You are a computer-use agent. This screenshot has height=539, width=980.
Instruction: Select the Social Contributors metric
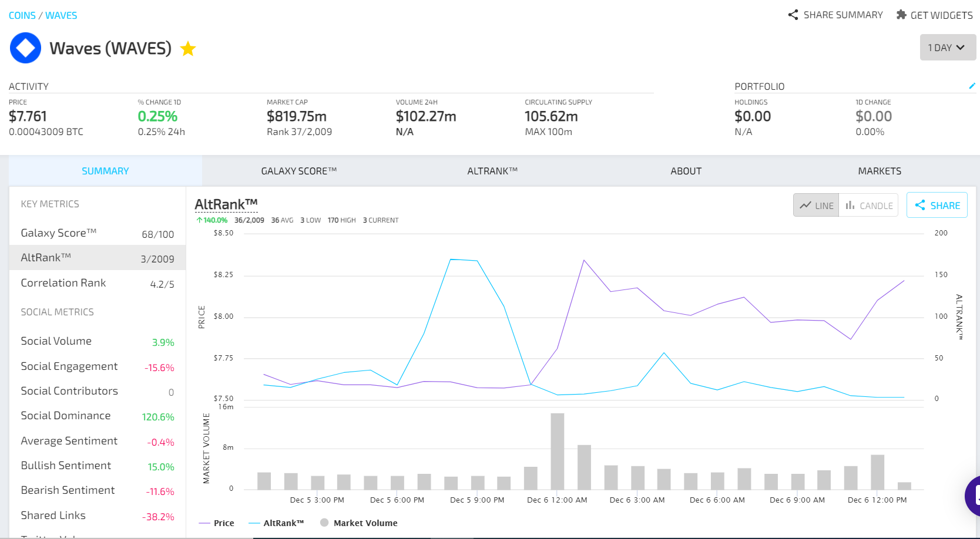point(98,391)
